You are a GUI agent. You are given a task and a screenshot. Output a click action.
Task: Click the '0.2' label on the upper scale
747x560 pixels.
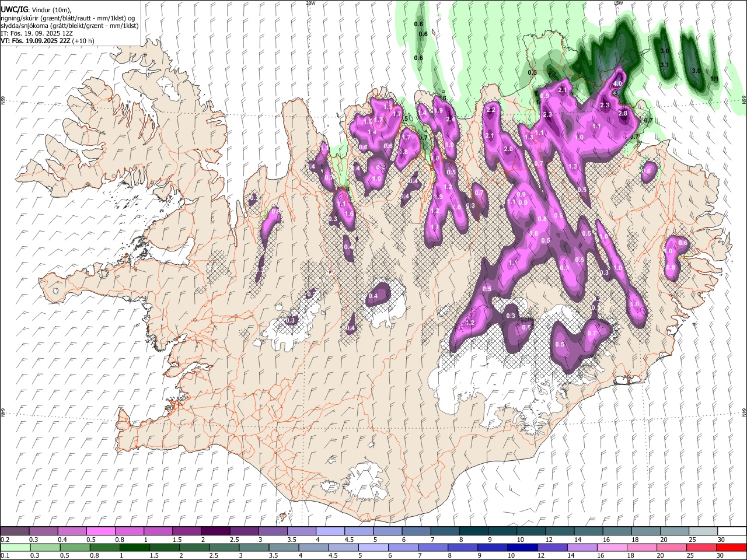[5, 540]
